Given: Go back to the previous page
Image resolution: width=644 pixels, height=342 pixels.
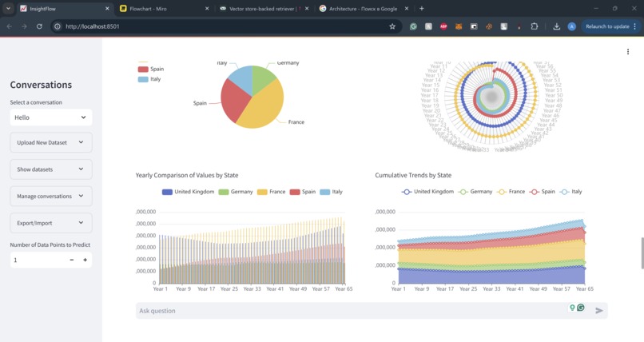Looking at the screenshot, I should 10,26.
